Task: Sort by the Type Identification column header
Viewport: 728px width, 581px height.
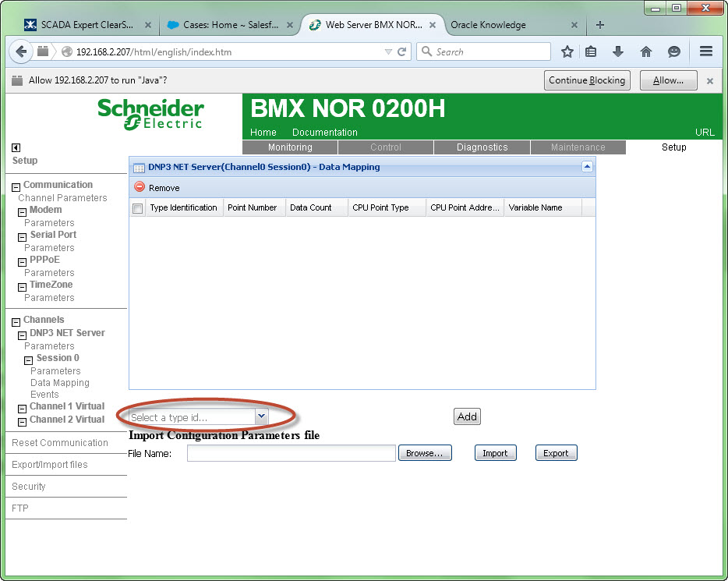Action: pos(184,207)
